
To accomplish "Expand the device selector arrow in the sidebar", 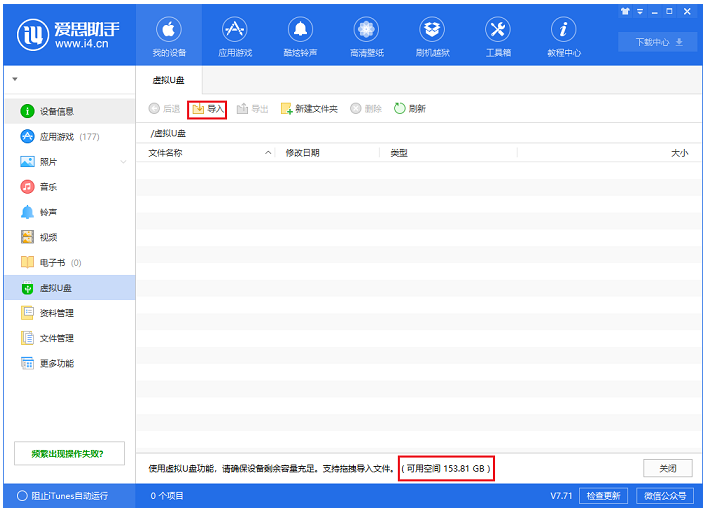I will pos(15,79).
